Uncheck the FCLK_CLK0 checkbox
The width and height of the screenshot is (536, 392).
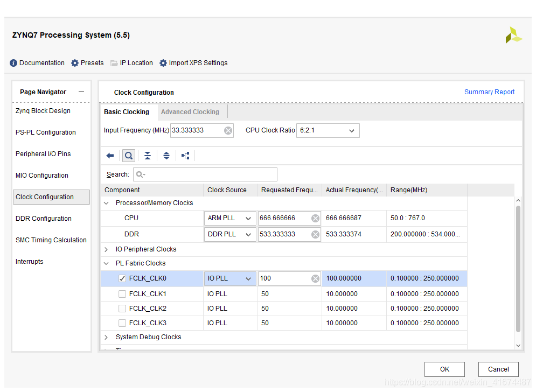(x=122, y=279)
